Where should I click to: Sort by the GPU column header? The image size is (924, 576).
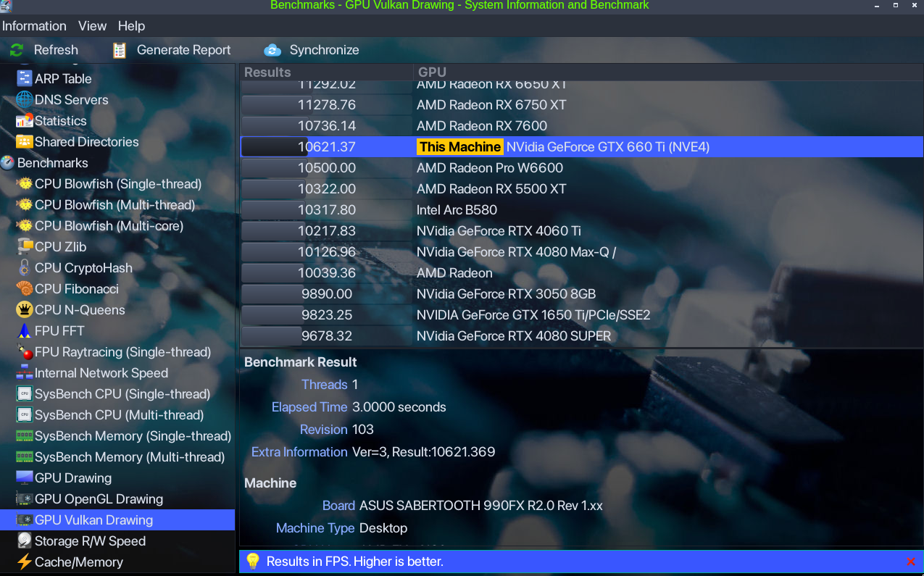tap(668, 72)
